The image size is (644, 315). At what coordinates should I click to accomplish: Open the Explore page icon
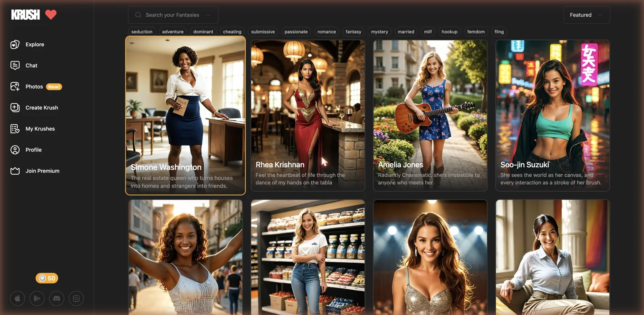15,44
